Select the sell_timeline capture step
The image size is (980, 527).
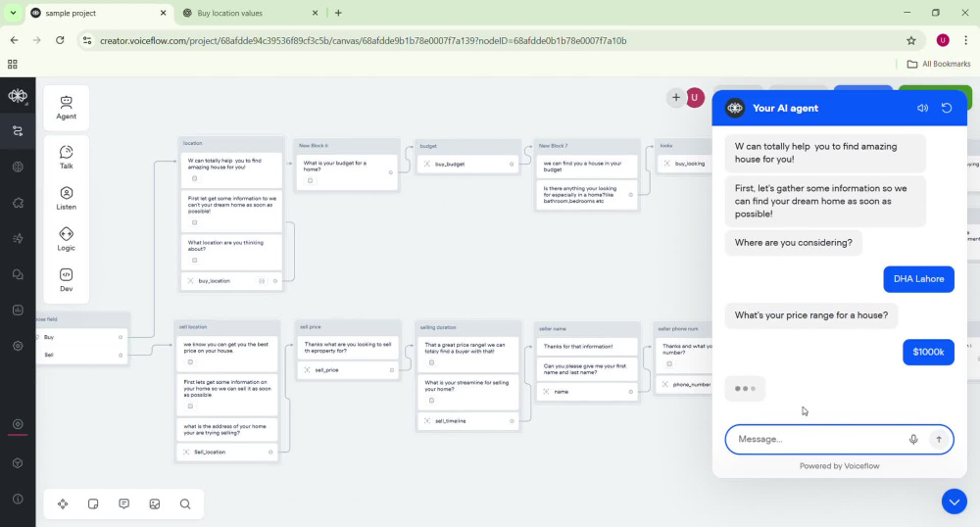click(468, 421)
